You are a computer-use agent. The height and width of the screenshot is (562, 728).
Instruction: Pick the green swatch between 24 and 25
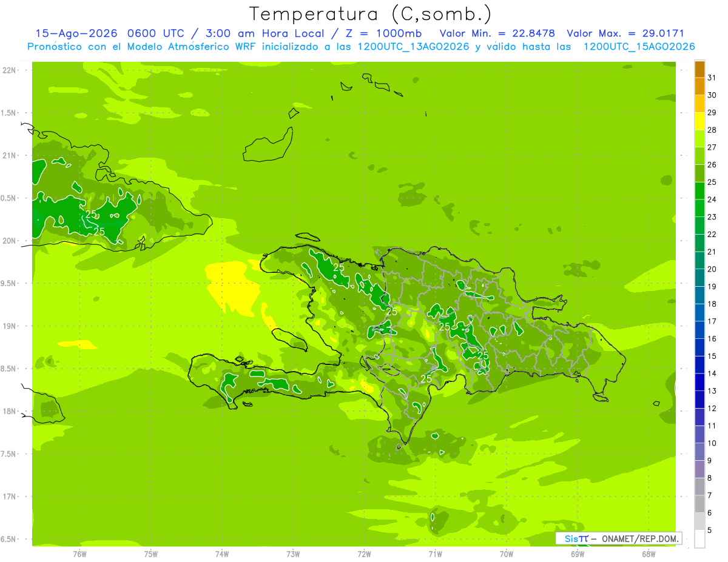(700, 191)
